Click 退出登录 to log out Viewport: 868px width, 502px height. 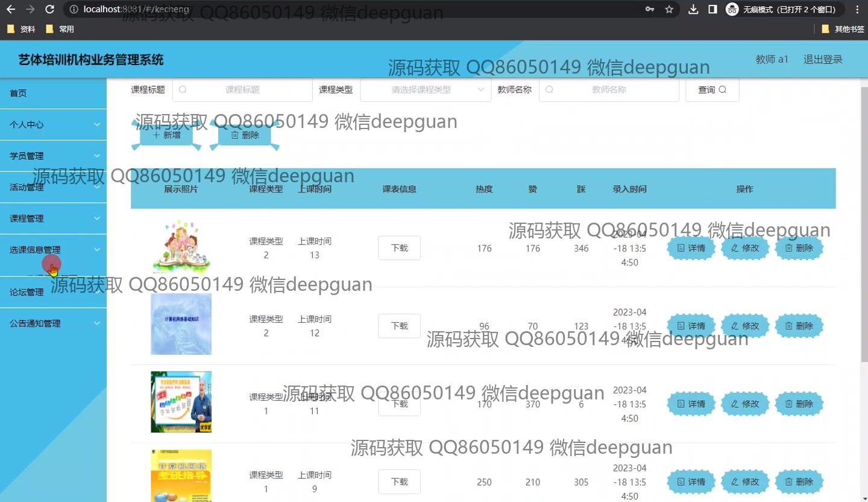click(x=823, y=59)
